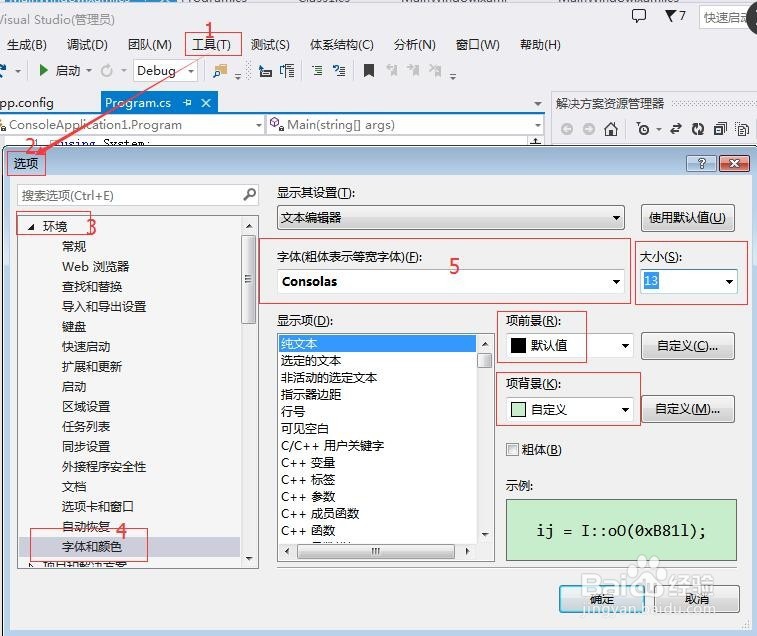Click Home icon in Solution Explorer
The height and width of the screenshot is (636, 757).
(611, 129)
